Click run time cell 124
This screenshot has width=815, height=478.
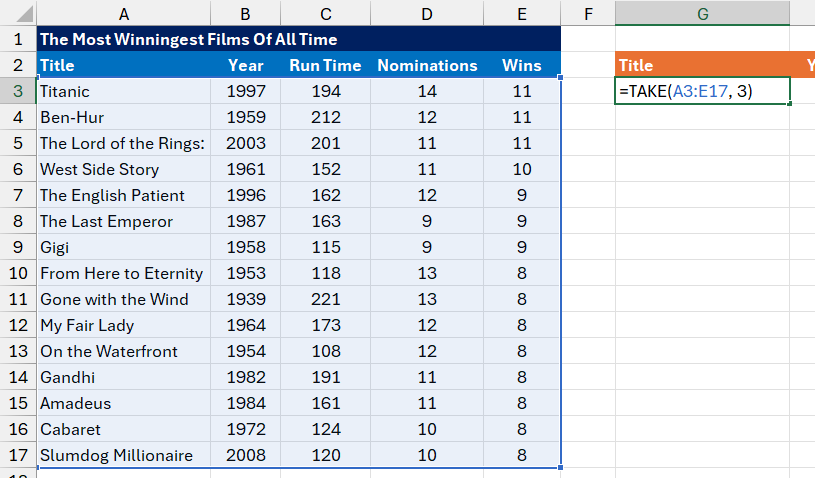[326, 429]
